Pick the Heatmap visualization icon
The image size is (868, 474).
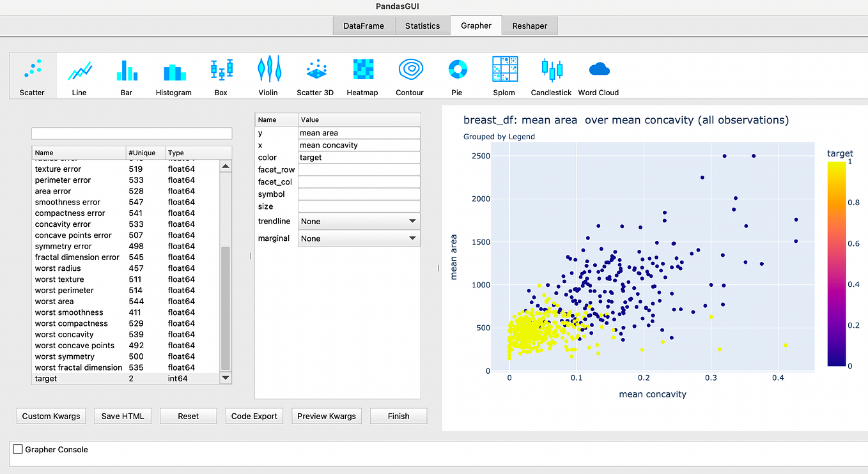362,75
